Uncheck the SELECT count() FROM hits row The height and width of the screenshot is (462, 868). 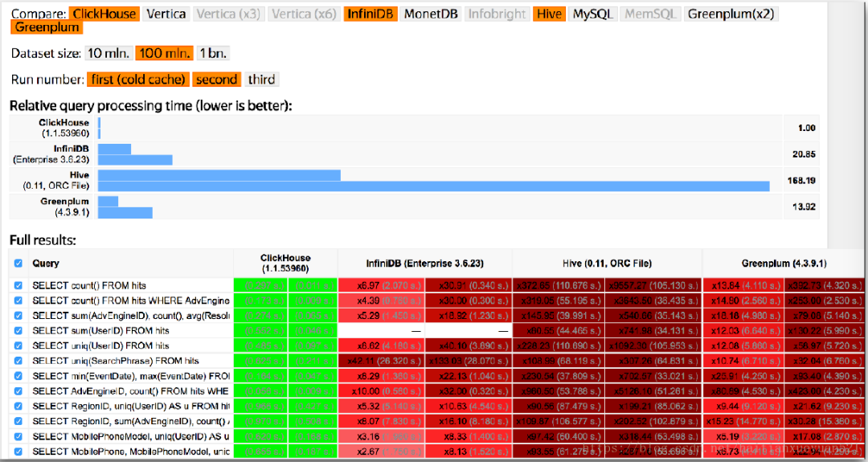(18, 285)
